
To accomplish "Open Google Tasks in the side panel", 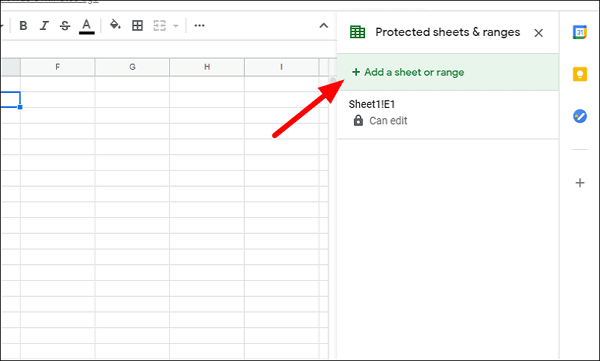I will (x=580, y=116).
